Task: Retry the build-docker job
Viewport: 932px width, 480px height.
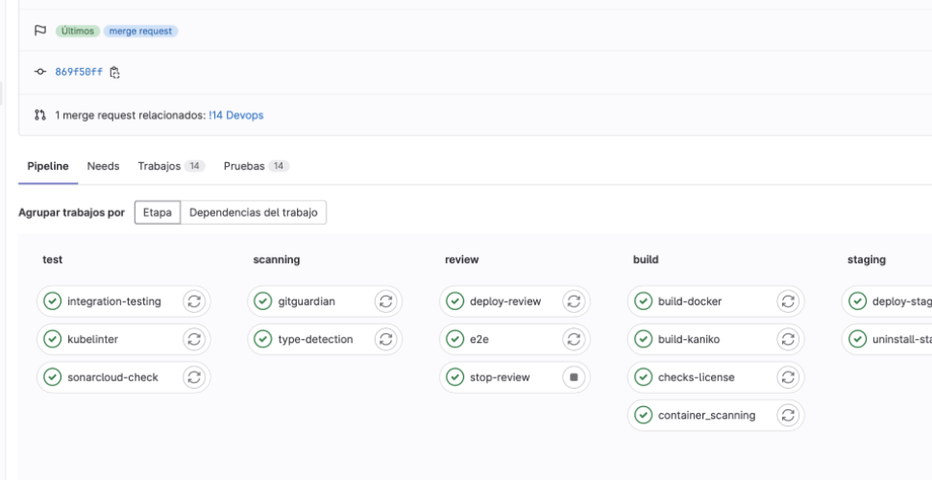Action: (788, 301)
